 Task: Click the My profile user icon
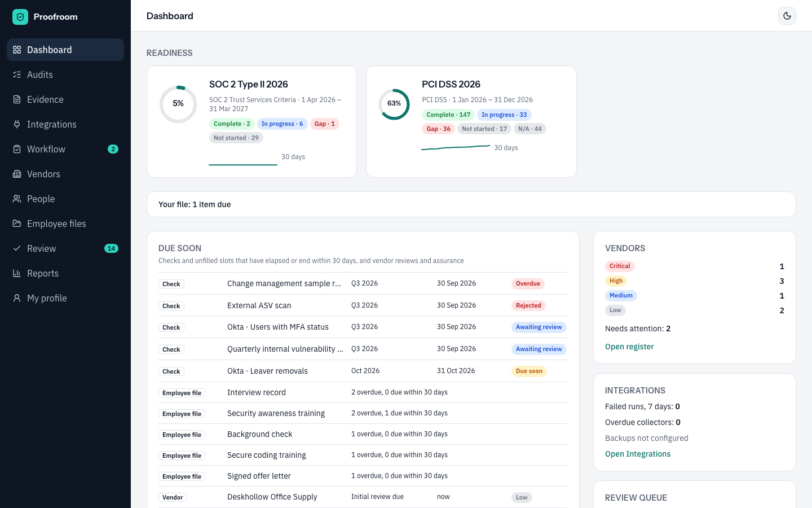pos(17,298)
